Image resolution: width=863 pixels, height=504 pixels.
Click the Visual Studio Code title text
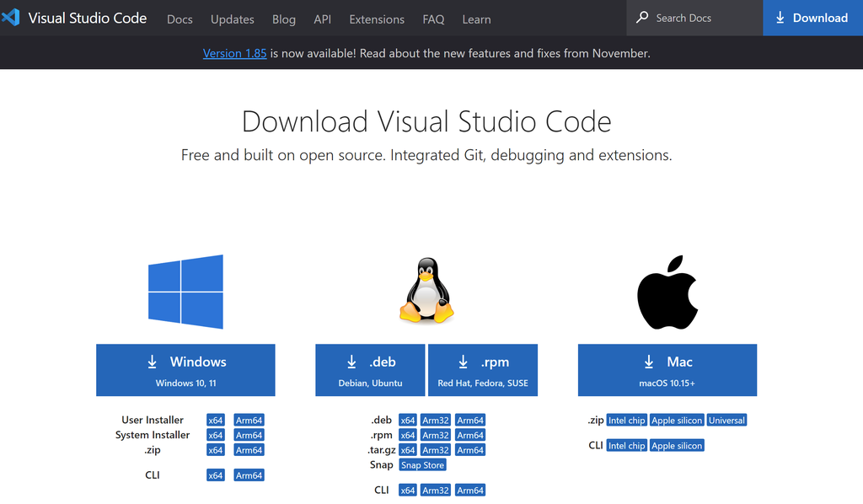[x=88, y=19]
